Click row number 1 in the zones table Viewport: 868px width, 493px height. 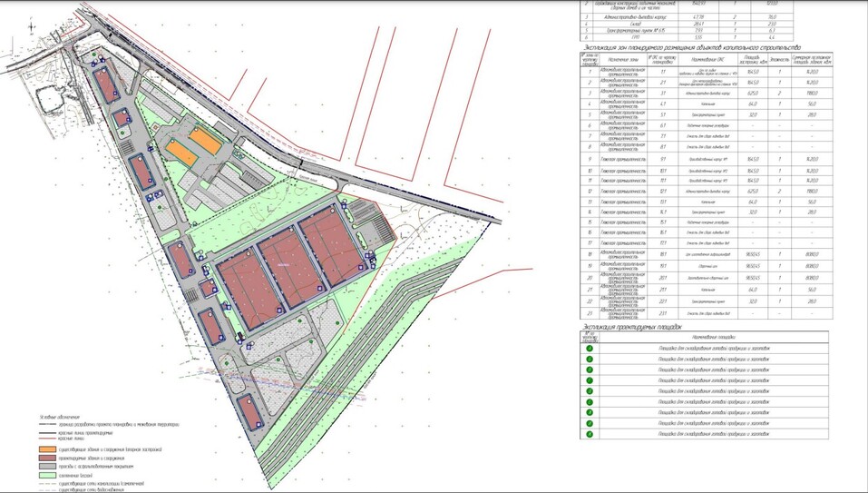590,71
